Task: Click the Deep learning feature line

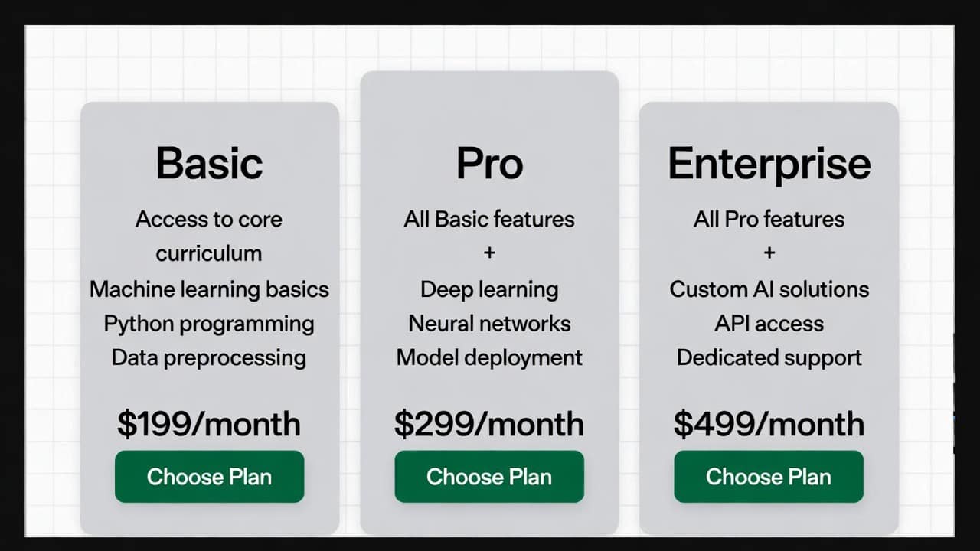Action: tap(489, 289)
